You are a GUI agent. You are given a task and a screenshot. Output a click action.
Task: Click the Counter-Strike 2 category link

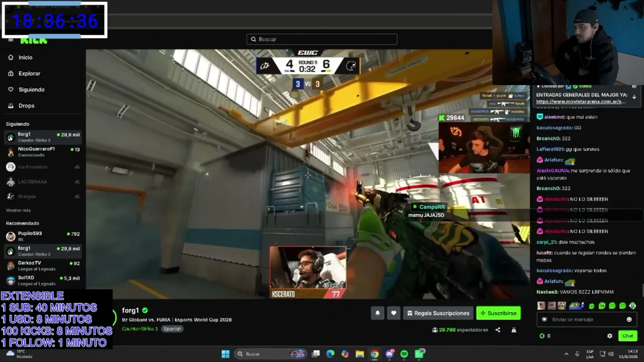point(140,329)
